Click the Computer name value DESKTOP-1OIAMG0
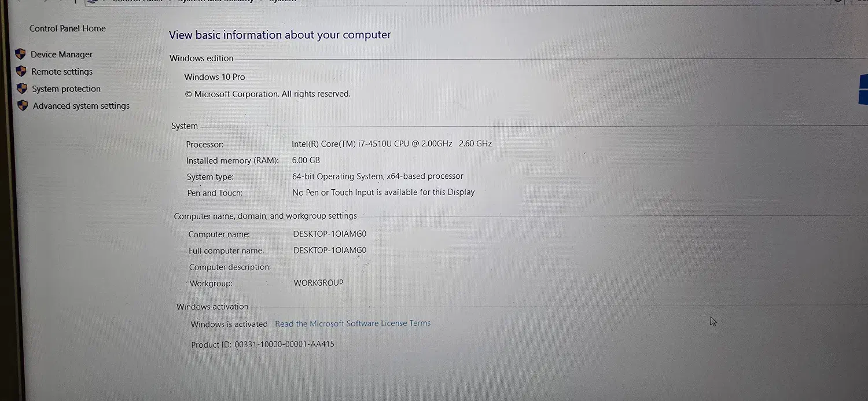The image size is (868, 401). [x=330, y=234]
